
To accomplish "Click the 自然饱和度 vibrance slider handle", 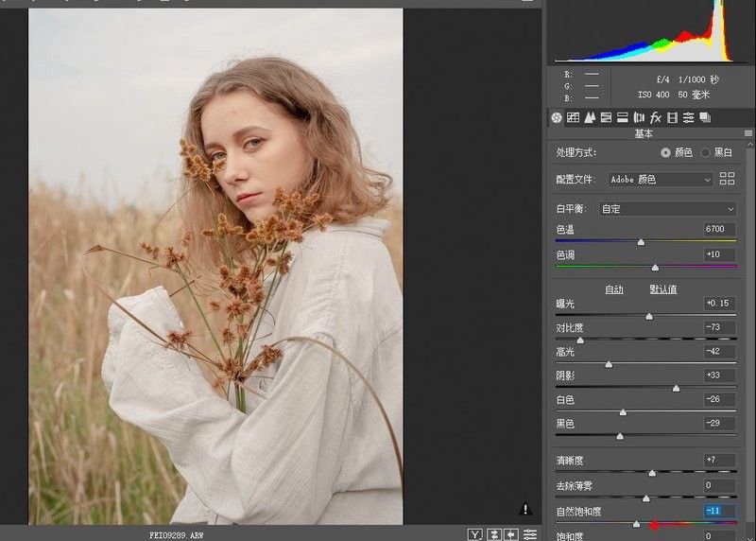I will pos(636,524).
